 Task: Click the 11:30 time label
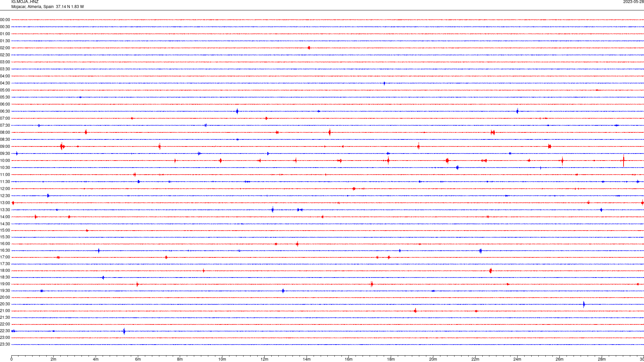coord(5,182)
